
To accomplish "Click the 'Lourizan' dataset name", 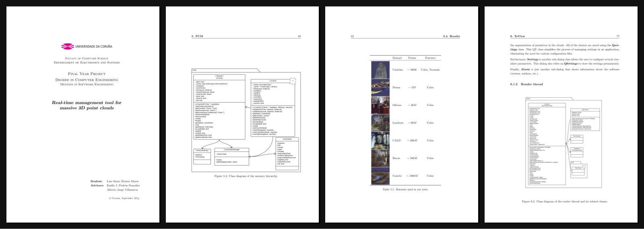I will pyautogui.click(x=398, y=123).
